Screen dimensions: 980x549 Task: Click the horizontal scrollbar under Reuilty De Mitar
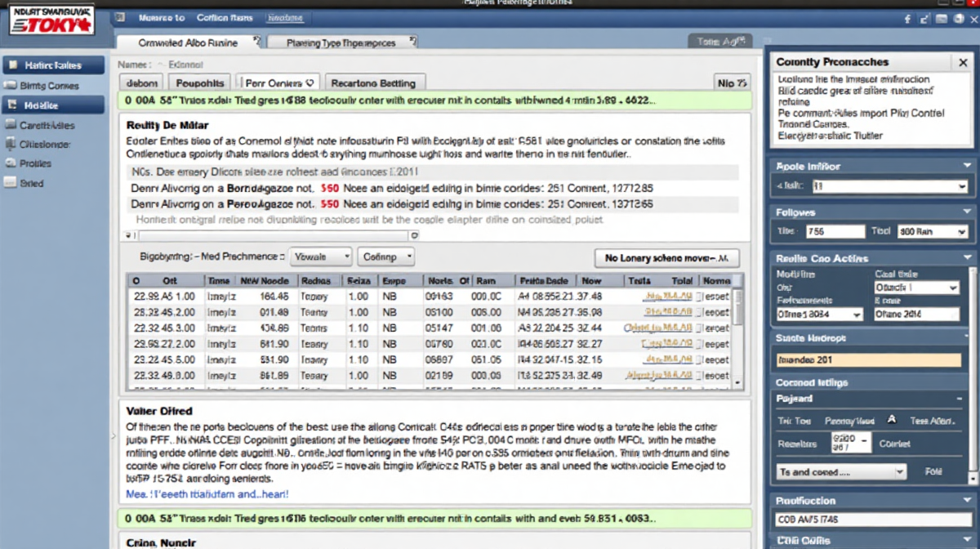pos(269,234)
